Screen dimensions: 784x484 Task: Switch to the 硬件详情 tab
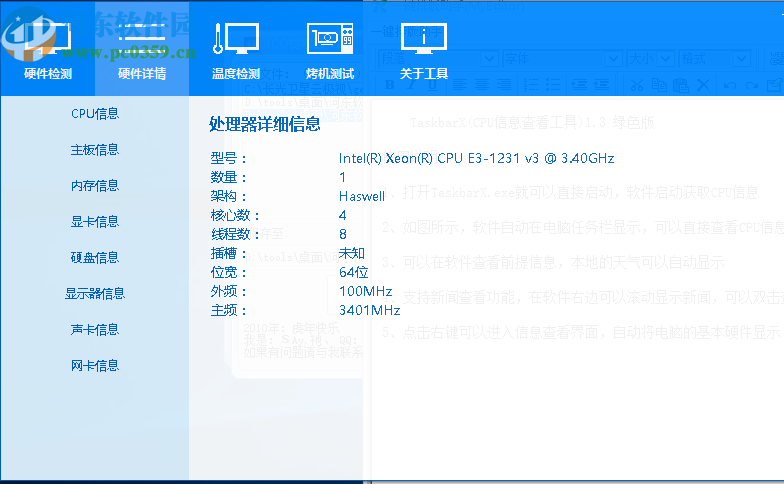[x=142, y=49]
